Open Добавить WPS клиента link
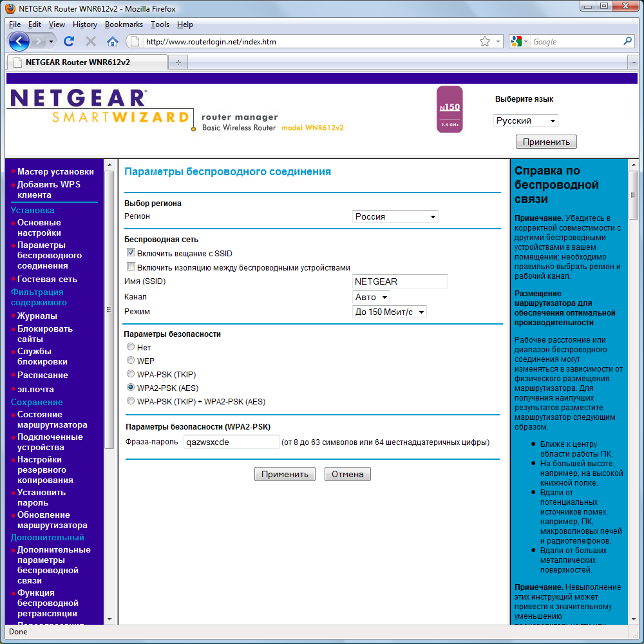This screenshot has height=644, width=644. (x=49, y=190)
